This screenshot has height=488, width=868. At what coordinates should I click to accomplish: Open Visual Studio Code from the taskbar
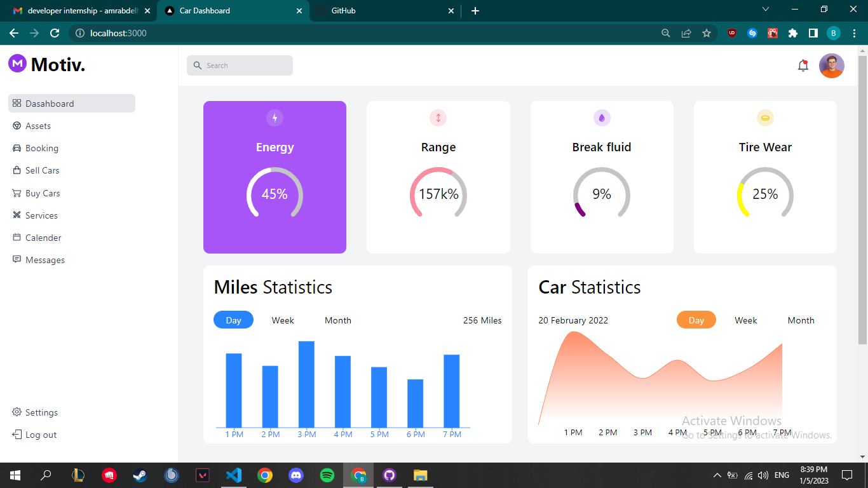click(x=234, y=475)
